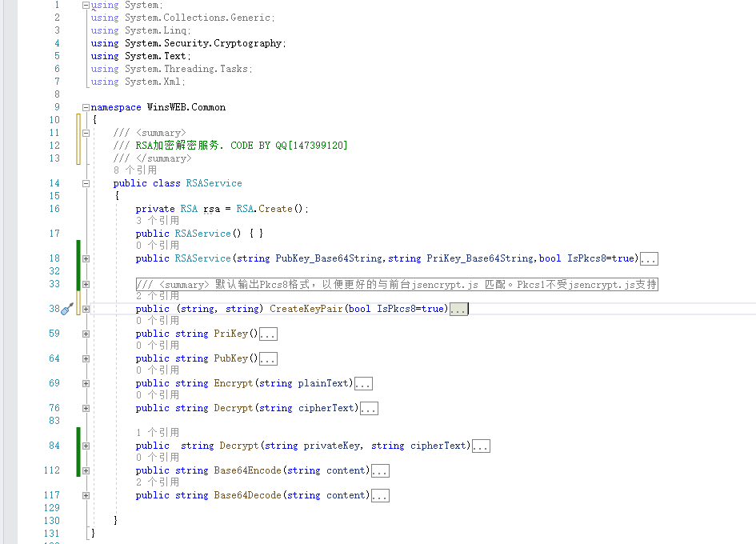Click the ellipsis box after Decrypt(string cipherText)
The width and height of the screenshot is (756, 544).
pyautogui.click(x=369, y=409)
